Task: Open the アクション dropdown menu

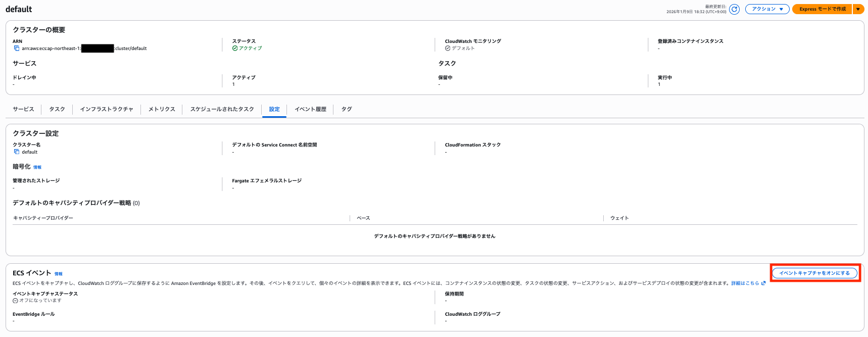Action: click(x=767, y=9)
